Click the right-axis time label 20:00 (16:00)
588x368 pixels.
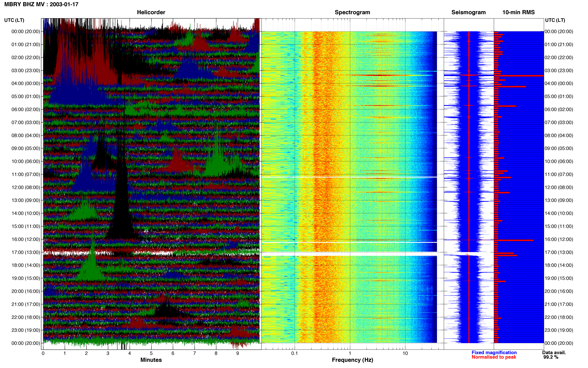click(x=559, y=291)
